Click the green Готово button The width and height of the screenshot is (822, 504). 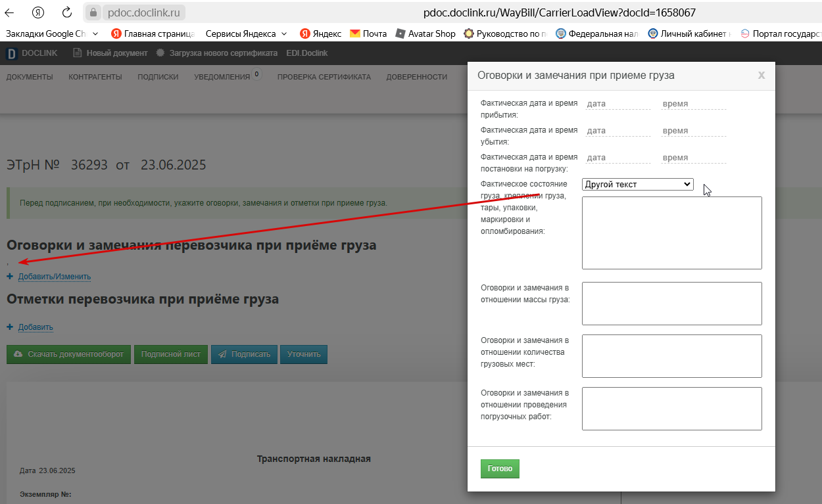point(500,469)
